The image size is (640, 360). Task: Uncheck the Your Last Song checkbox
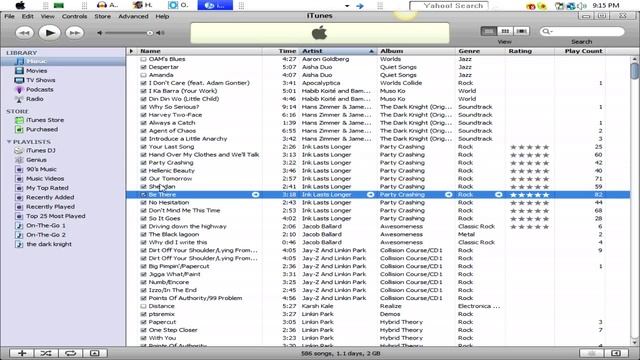[143, 147]
